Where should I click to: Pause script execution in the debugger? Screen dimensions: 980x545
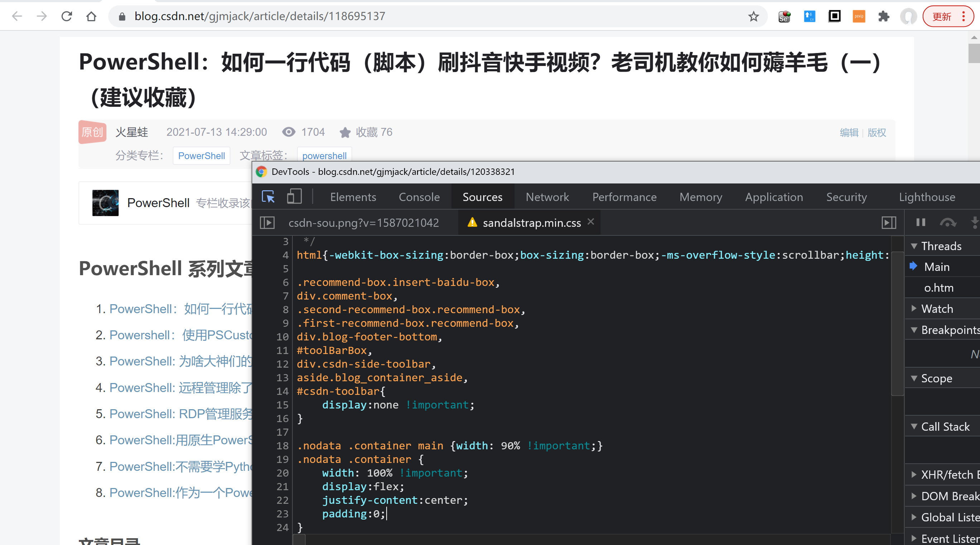(921, 222)
